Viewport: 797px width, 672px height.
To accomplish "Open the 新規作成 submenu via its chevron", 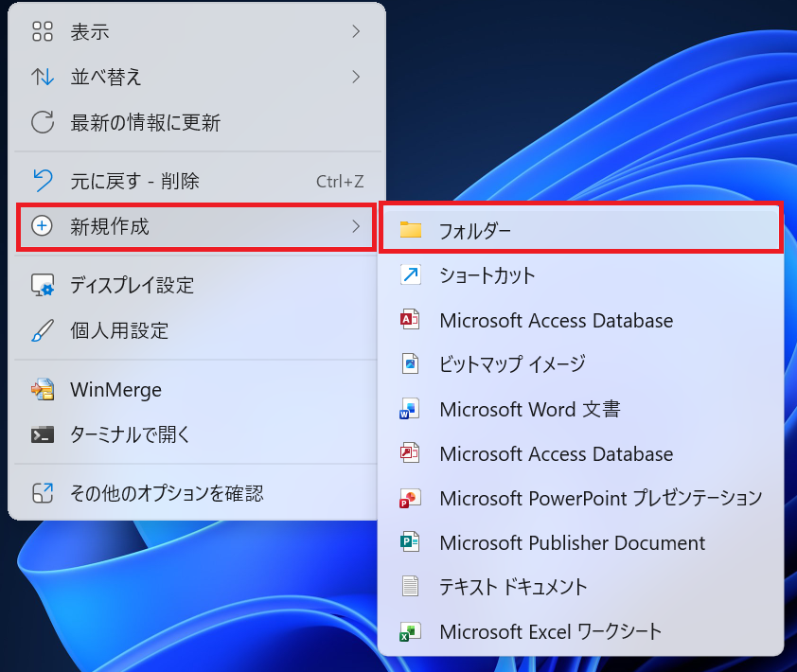I will 356,226.
